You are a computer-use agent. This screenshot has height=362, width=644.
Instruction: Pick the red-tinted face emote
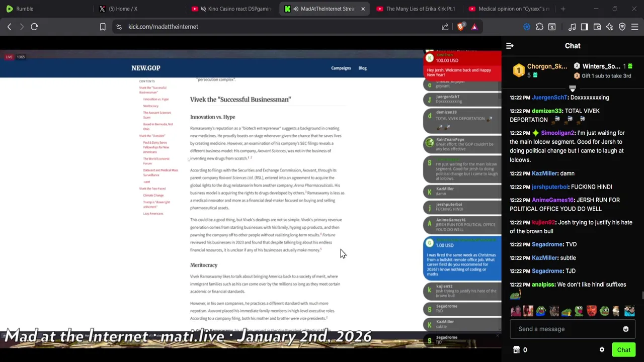(x=592, y=311)
